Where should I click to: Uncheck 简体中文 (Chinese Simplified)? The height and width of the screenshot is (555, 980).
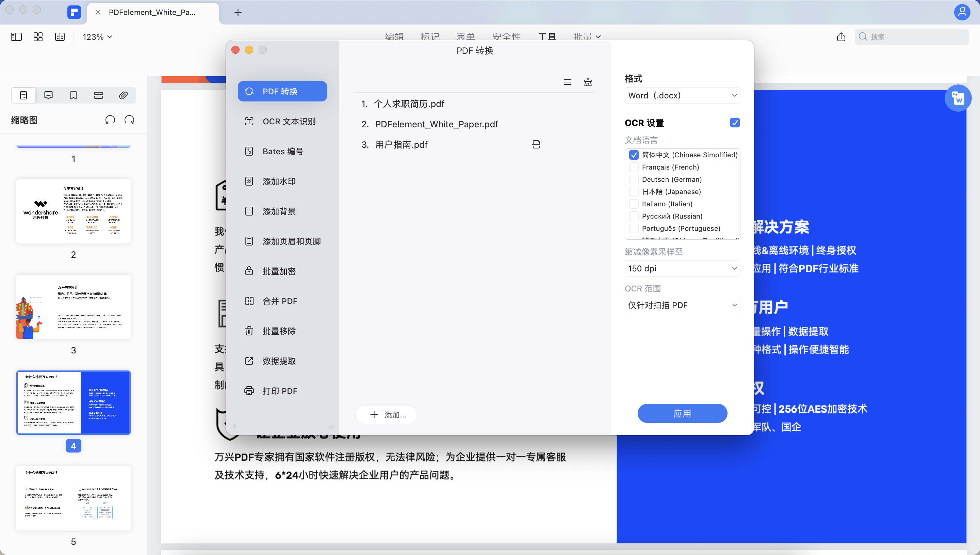[x=634, y=155]
